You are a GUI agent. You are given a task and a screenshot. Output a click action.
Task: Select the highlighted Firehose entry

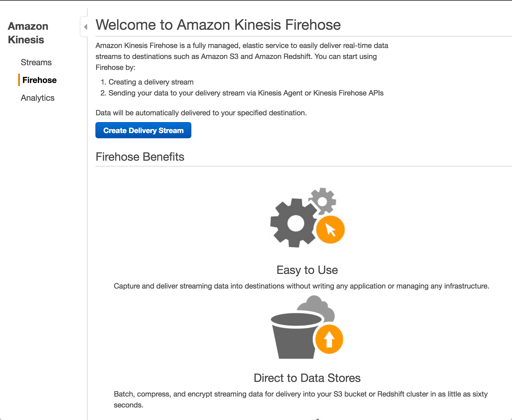40,80
